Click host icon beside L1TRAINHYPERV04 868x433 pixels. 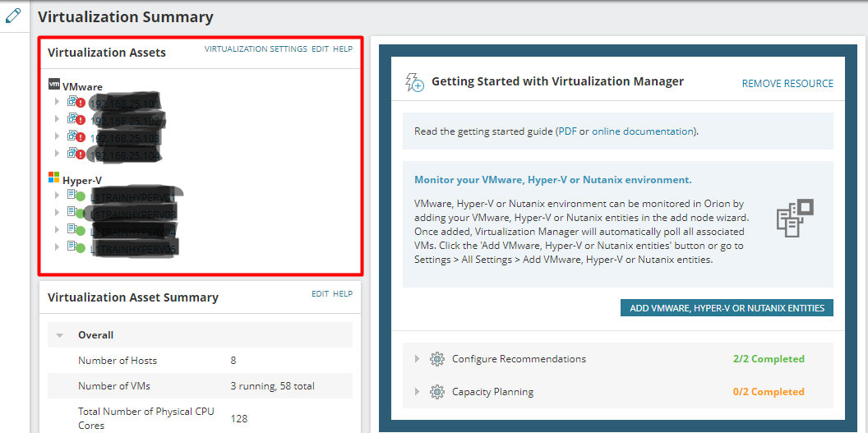[72, 228]
